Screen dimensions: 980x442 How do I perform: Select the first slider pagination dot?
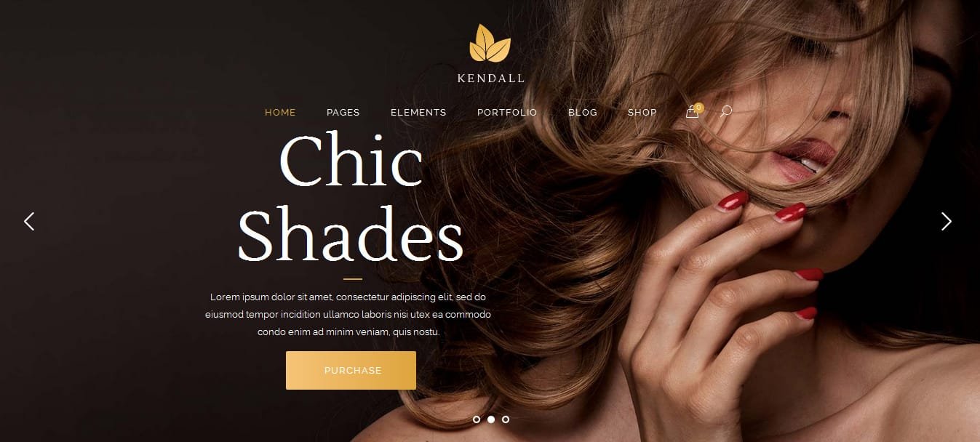pyautogui.click(x=477, y=419)
